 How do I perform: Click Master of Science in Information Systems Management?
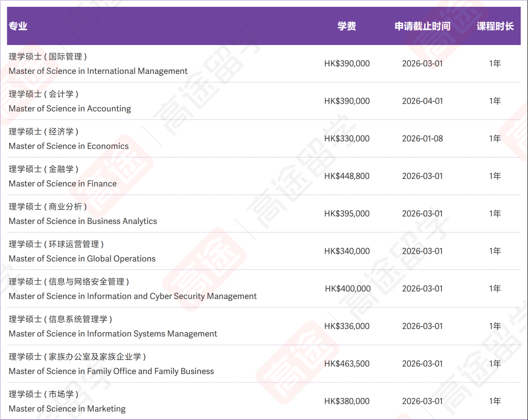tap(113, 333)
